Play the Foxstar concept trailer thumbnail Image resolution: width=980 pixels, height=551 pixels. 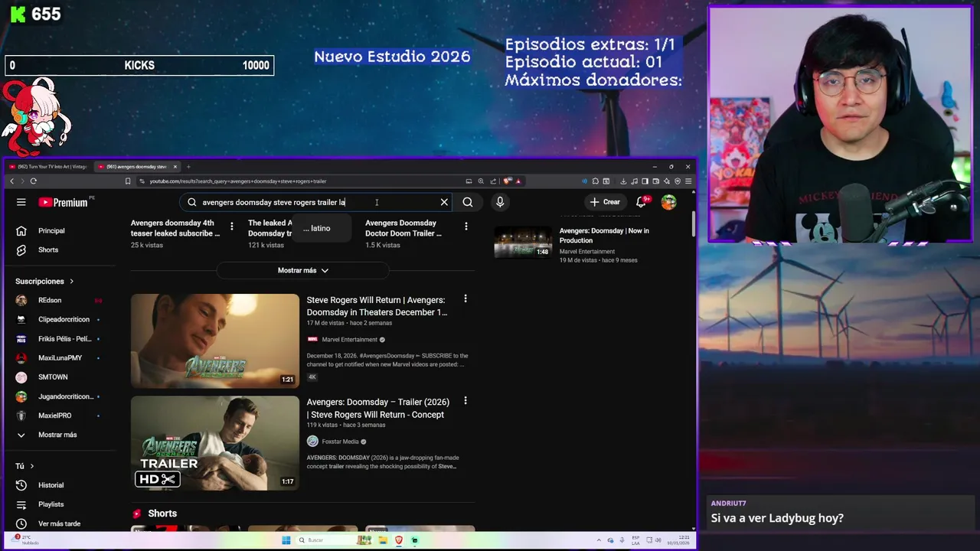[x=215, y=443]
